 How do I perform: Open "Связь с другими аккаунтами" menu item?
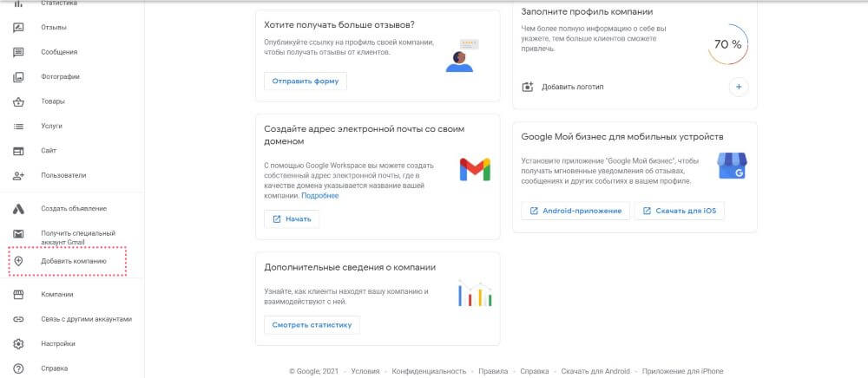(86, 319)
